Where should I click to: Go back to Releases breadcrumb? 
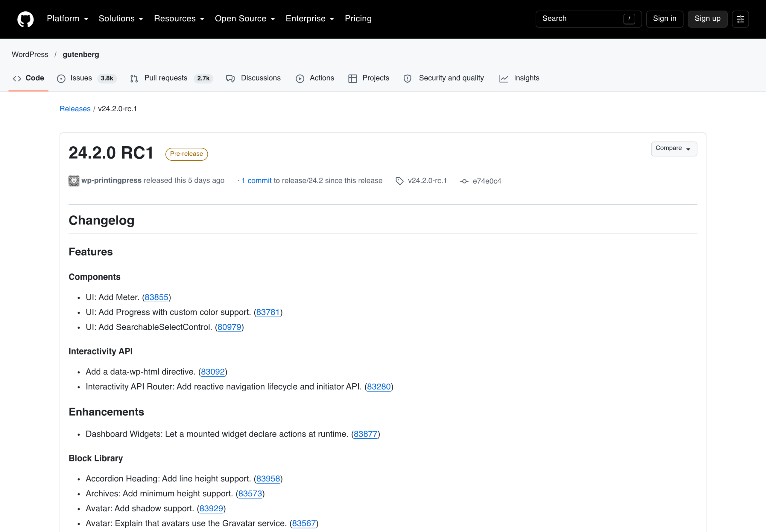coord(75,109)
